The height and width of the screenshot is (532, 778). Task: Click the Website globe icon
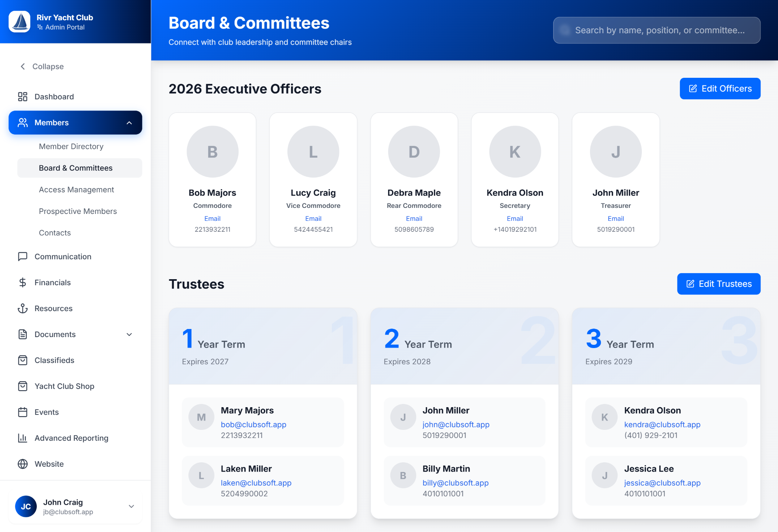[23, 464]
